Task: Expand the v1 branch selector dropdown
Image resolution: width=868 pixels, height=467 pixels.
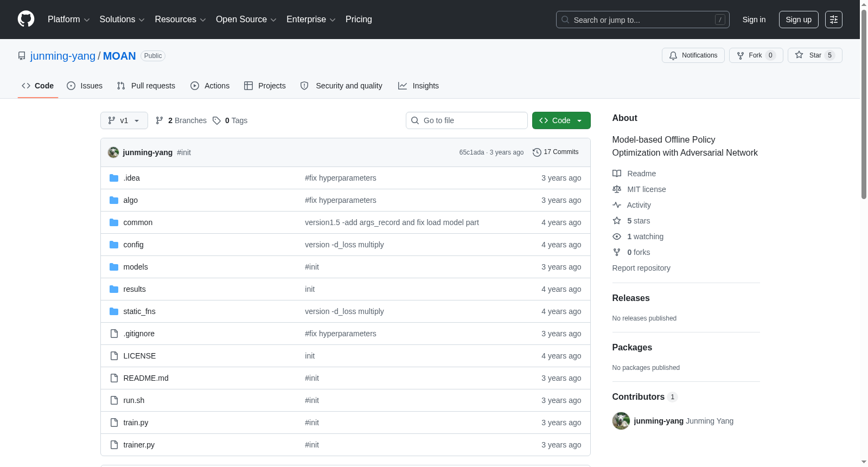Action: [x=124, y=120]
